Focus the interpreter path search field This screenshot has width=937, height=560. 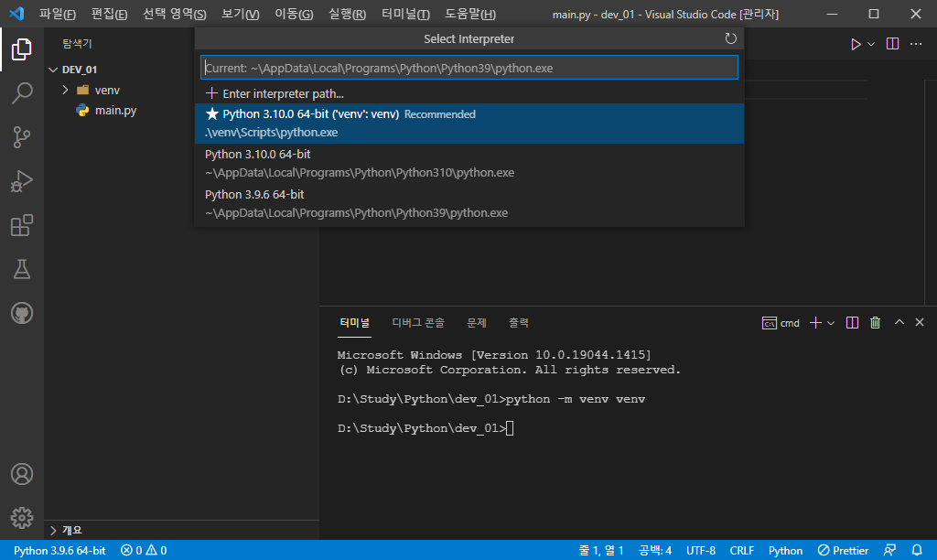pyautogui.click(x=469, y=68)
